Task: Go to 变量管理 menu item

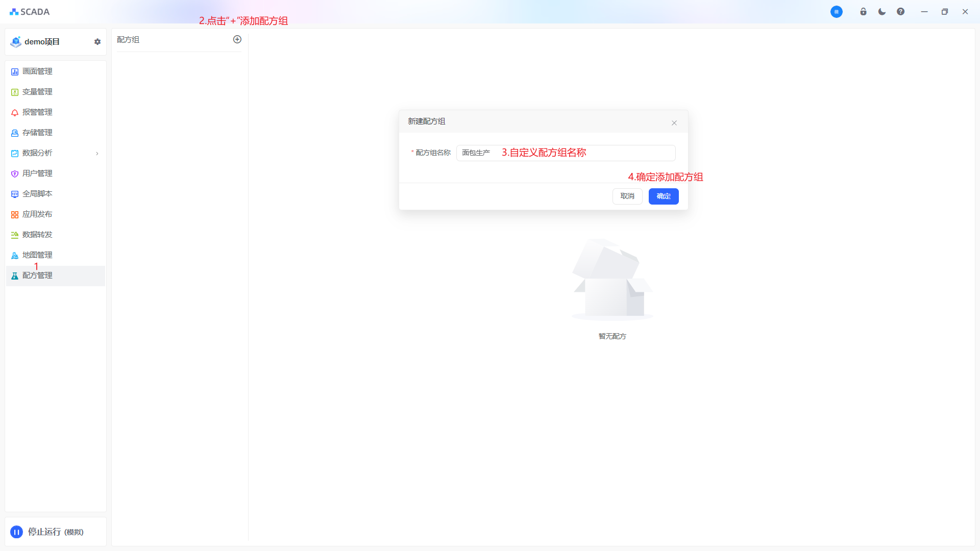Action: pyautogui.click(x=37, y=92)
